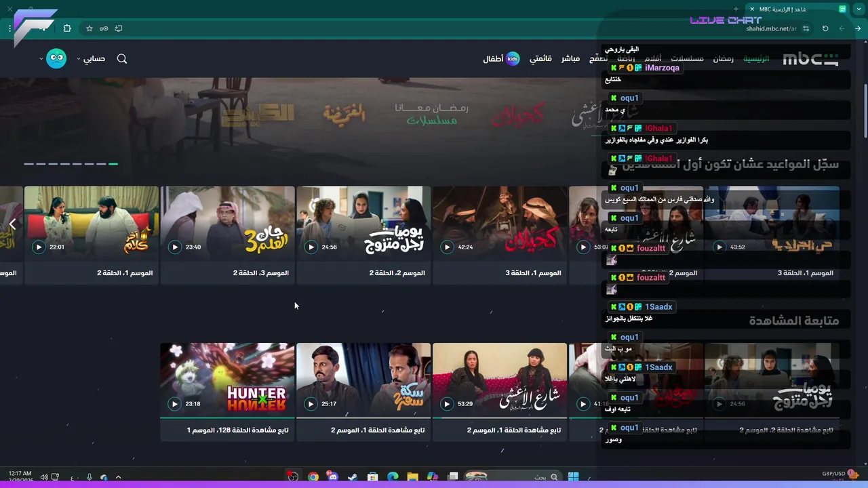Reload the Shahid page
The height and width of the screenshot is (488, 868).
coord(825,28)
